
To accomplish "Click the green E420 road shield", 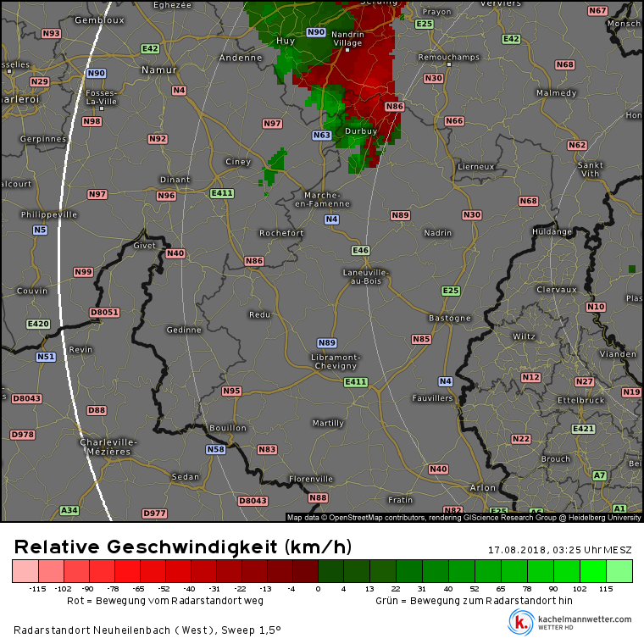I will 38,324.
